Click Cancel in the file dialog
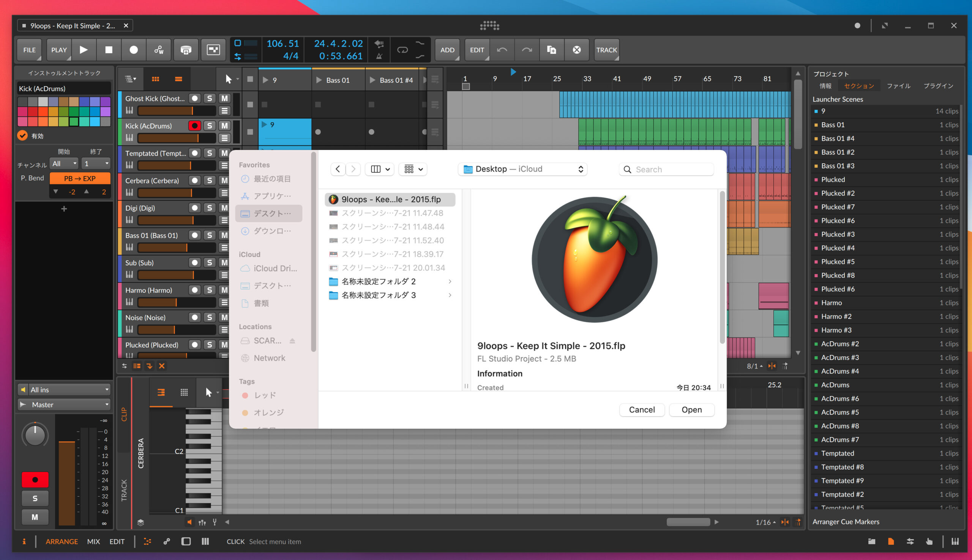 [642, 410]
